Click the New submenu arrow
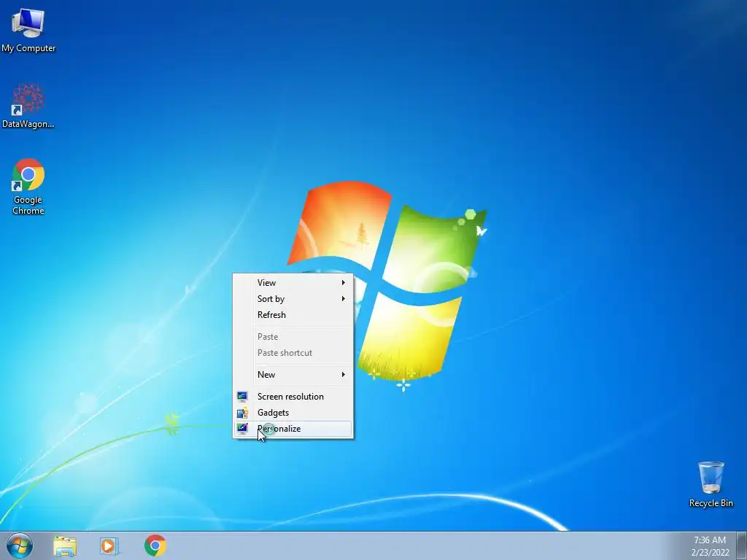 (x=343, y=375)
